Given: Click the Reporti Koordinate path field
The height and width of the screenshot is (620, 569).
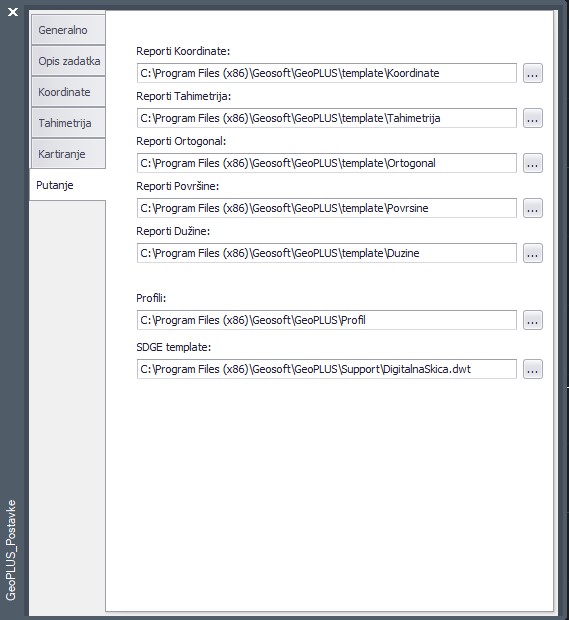Looking at the screenshot, I should 327,73.
